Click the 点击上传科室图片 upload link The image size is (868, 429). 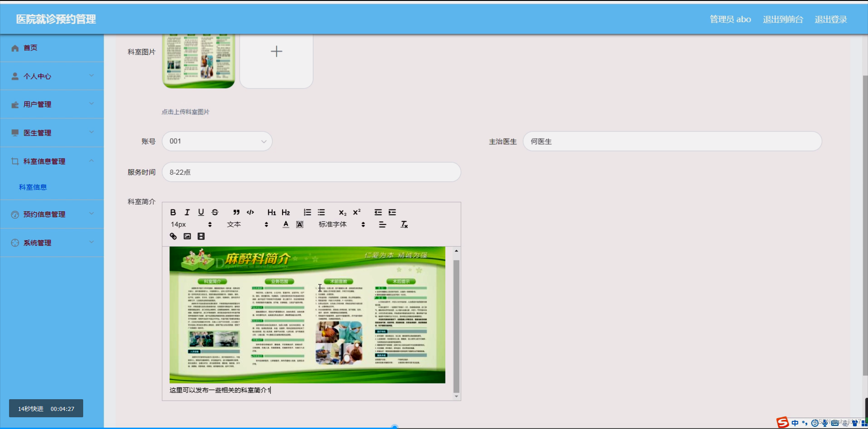click(x=185, y=112)
